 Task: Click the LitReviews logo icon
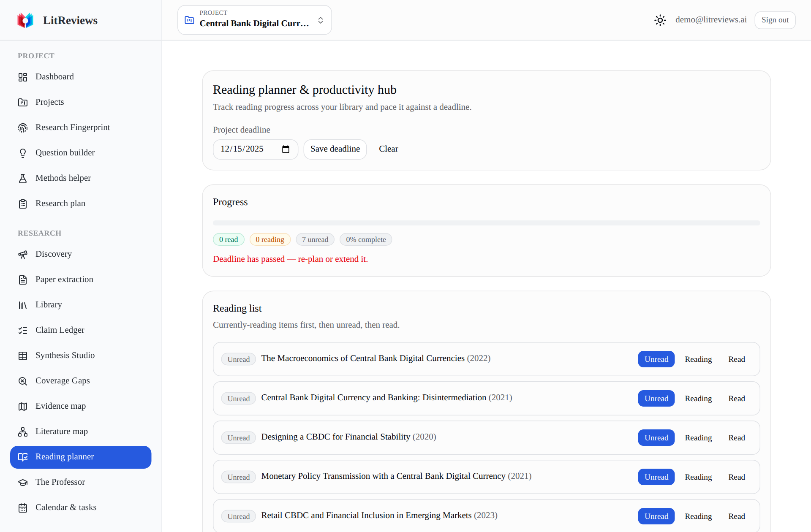[x=25, y=20]
